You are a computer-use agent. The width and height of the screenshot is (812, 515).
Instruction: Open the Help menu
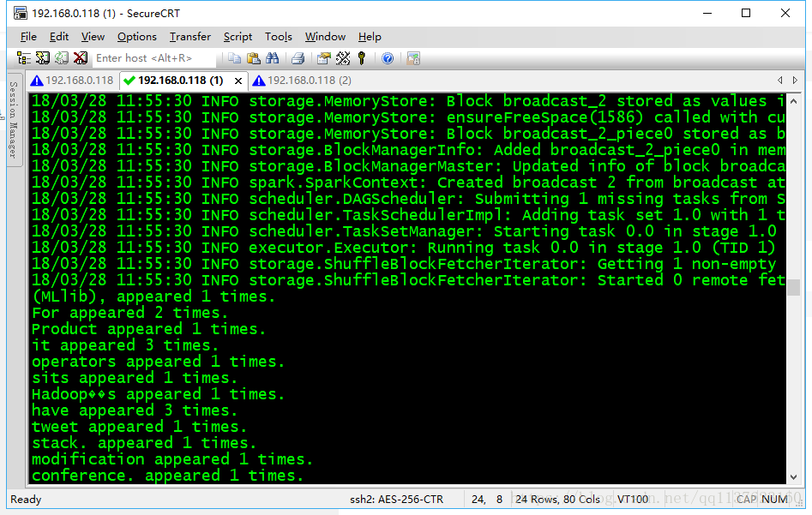tap(370, 37)
